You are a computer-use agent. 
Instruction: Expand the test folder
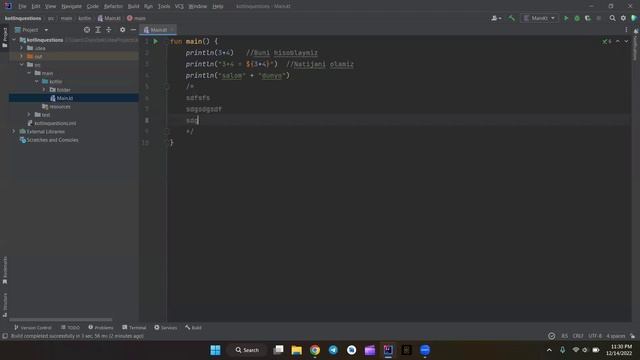(x=29, y=115)
